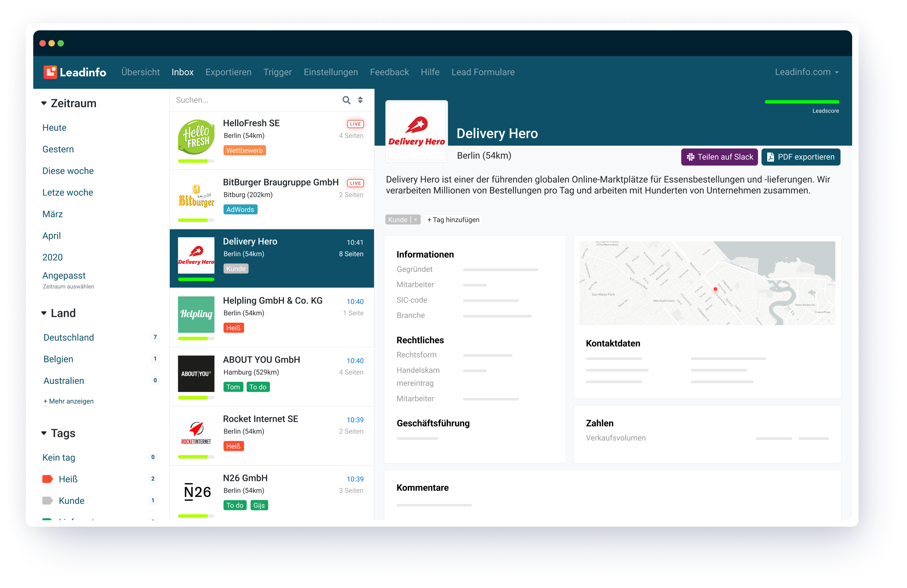Open the HelloFresh SE logo thumbnail
This screenshot has width=907, height=588.
(x=196, y=137)
